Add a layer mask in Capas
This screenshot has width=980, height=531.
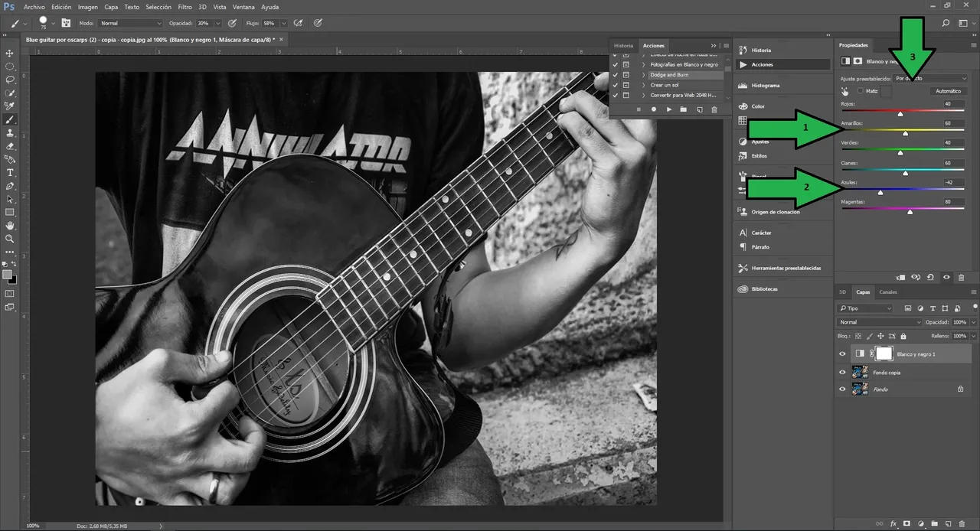[x=906, y=524]
